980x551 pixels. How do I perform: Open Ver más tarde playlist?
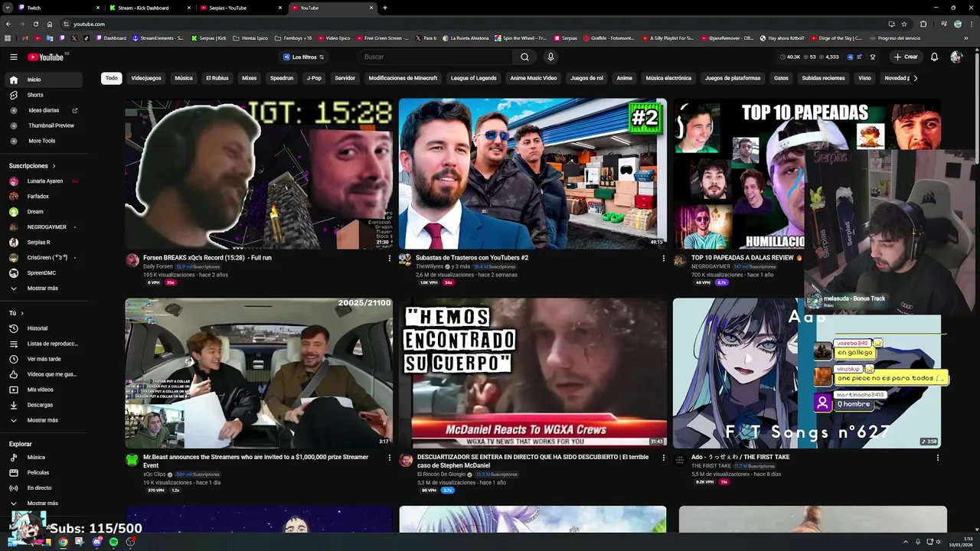(x=44, y=359)
